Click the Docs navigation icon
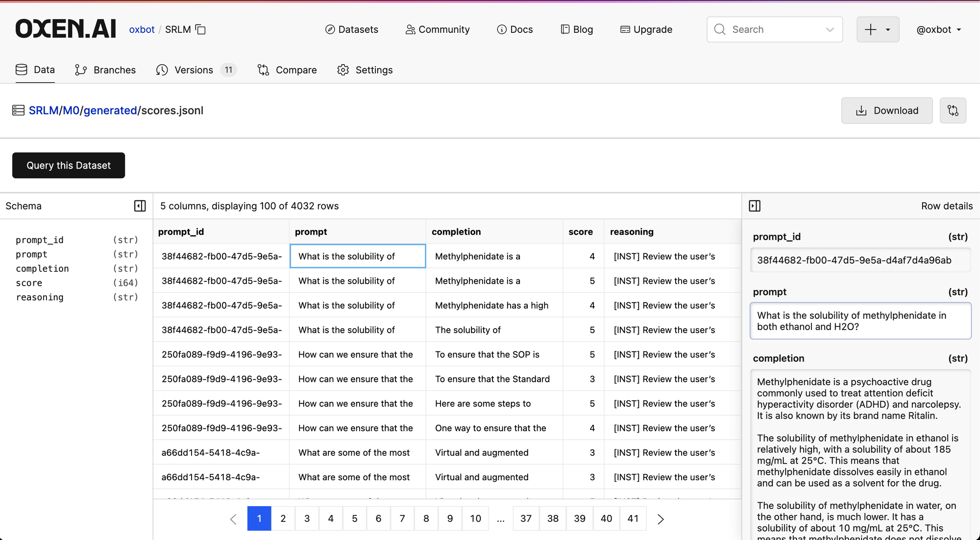Screen dimensions: 980x540 501,29
